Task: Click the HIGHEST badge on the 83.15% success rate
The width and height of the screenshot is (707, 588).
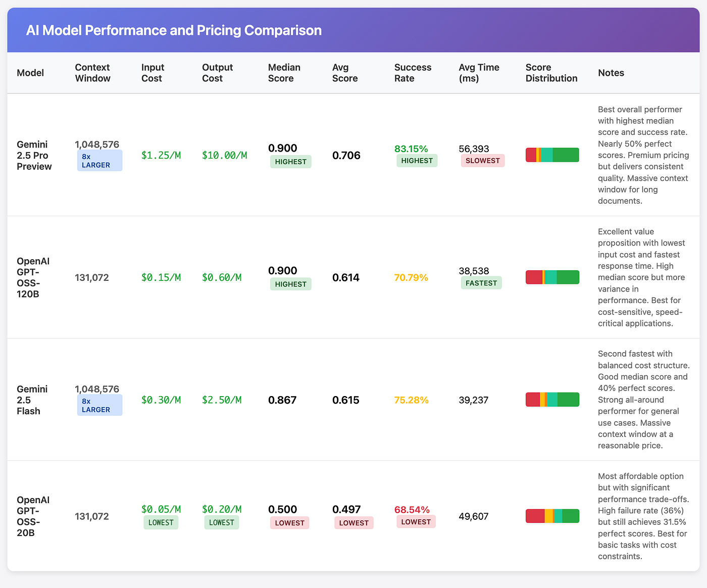Action: point(417,161)
